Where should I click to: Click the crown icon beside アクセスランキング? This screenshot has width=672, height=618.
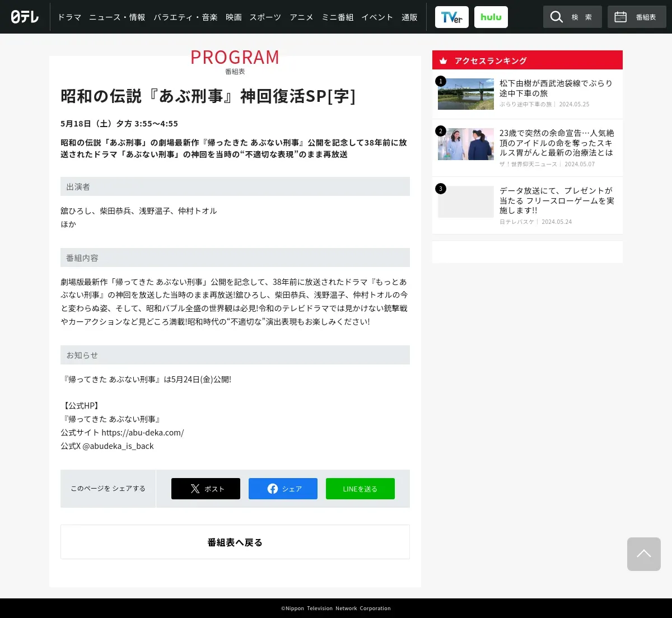(444, 60)
